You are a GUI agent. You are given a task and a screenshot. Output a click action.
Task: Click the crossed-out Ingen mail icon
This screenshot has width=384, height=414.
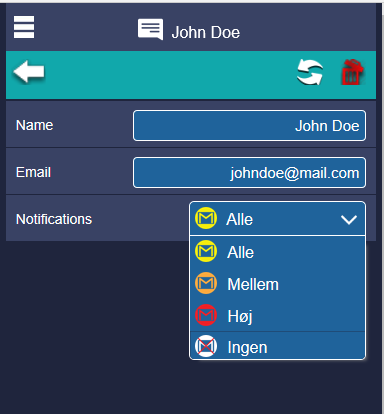coord(206,346)
